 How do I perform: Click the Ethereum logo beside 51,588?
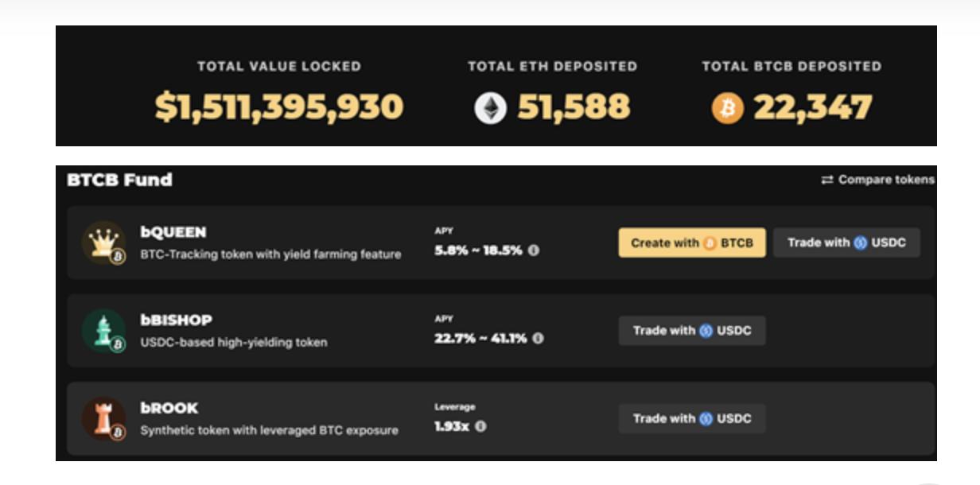[490, 108]
